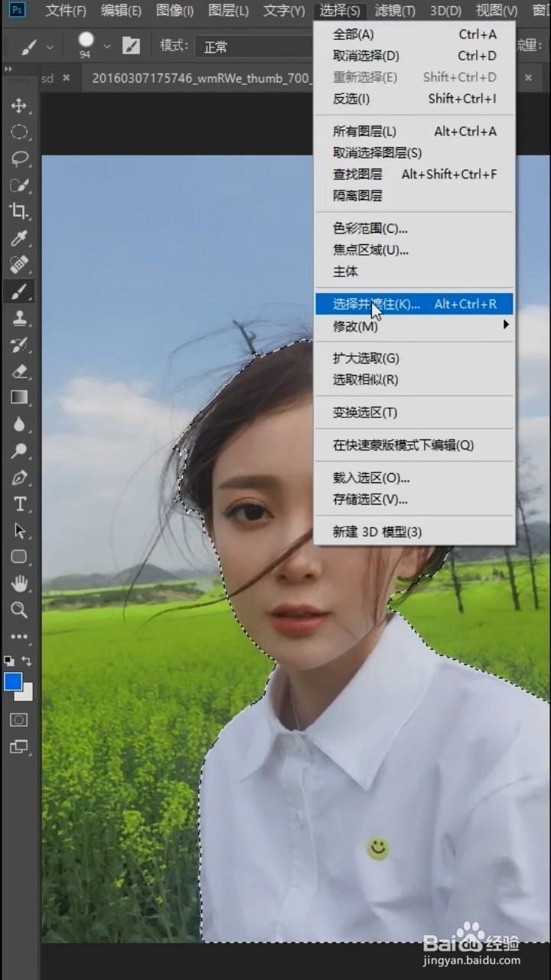Open the 滤镜(T) menu
Viewport: 551px width, 980px height.
tap(395, 11)
